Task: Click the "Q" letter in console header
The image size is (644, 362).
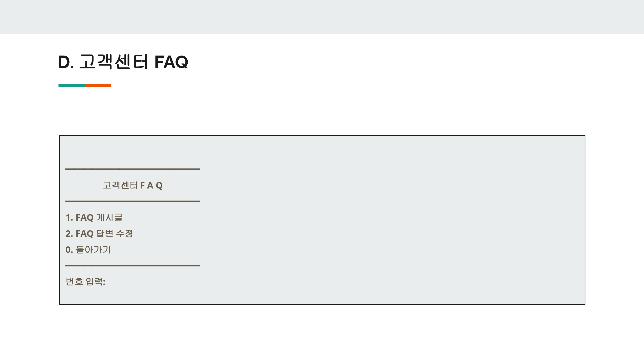Action: 159,186
